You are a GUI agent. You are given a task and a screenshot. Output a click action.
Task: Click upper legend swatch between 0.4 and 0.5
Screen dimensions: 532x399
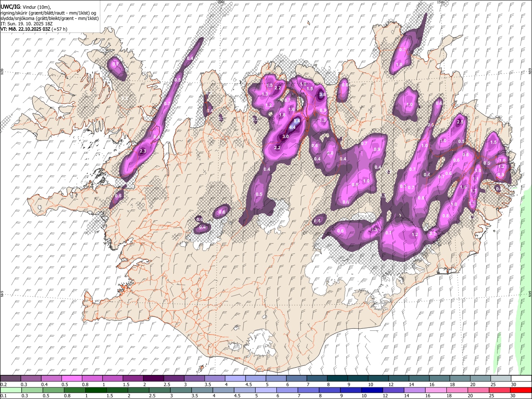[x=51, y=378]
